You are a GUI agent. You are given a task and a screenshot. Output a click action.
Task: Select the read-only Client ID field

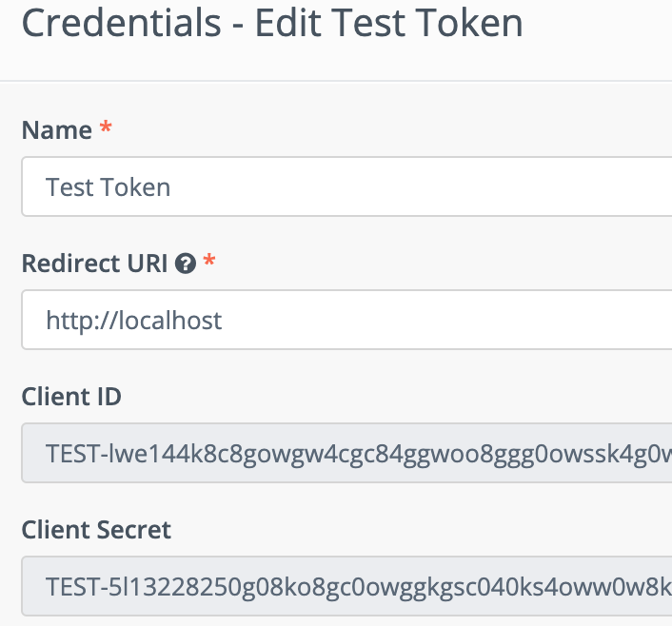(x=346, y=453)
